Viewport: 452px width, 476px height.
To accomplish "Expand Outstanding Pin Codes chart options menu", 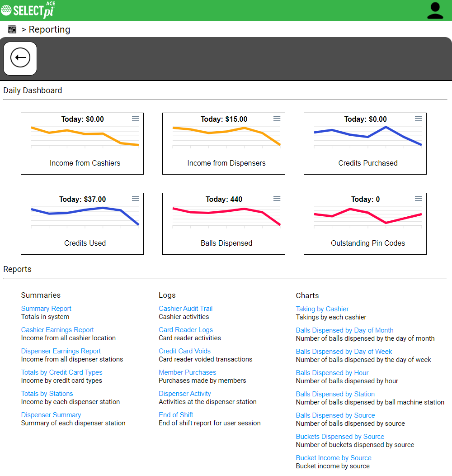I will [x=418, y=199].
